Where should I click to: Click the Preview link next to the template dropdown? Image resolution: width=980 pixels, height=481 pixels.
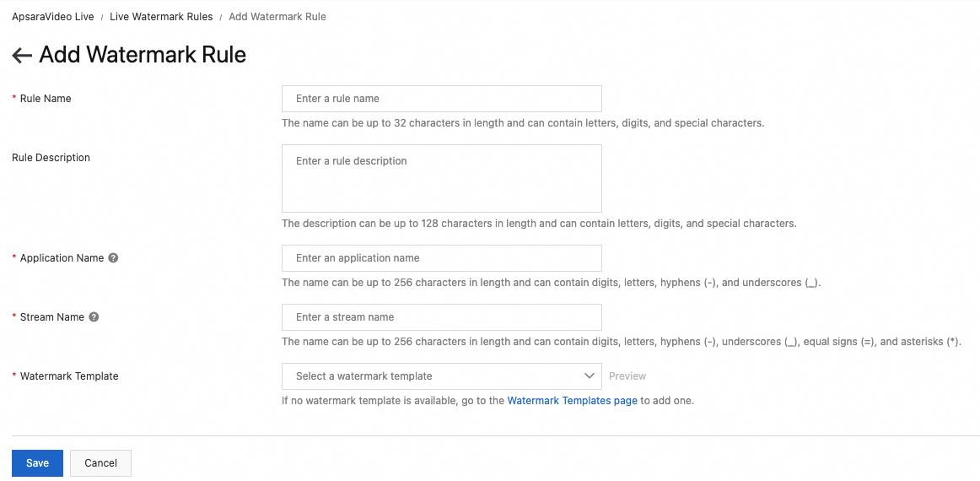point(627,376)
